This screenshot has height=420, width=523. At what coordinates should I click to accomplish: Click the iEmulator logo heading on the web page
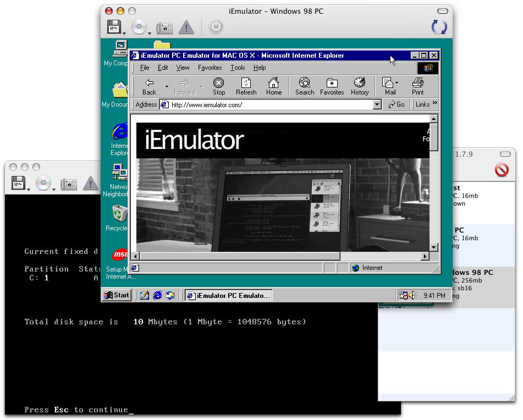pyautogui.click(x=195, y=140)
